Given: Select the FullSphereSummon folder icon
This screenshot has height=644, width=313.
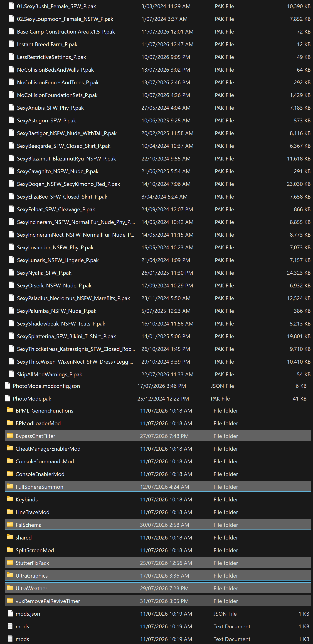Looking at the screenshot, I should click(10, 486).
